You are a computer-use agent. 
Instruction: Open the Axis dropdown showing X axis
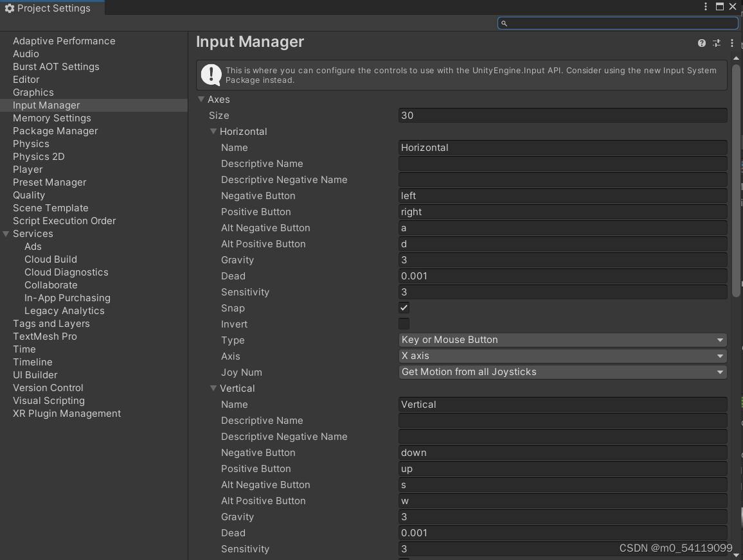pyautogui.click(x=562, y=356)
